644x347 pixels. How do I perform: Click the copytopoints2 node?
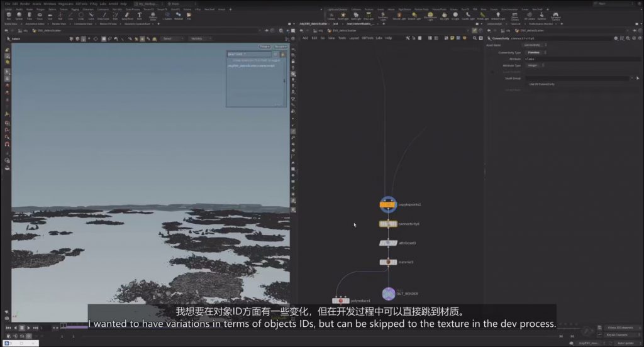pos(388,204)
